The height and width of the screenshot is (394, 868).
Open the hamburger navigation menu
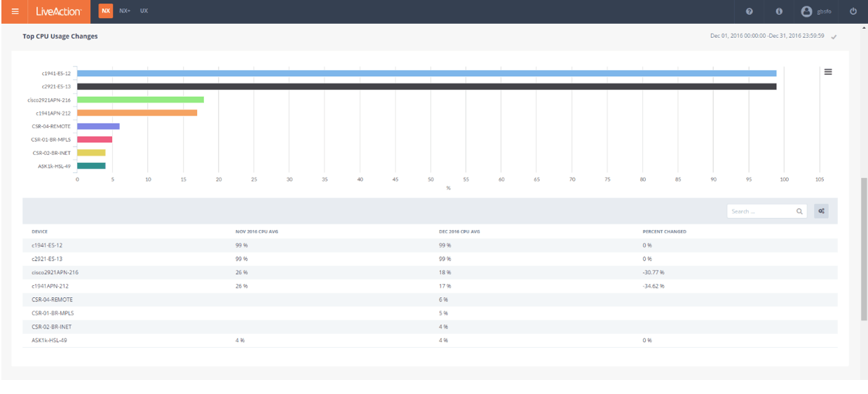tap(15, 11)
